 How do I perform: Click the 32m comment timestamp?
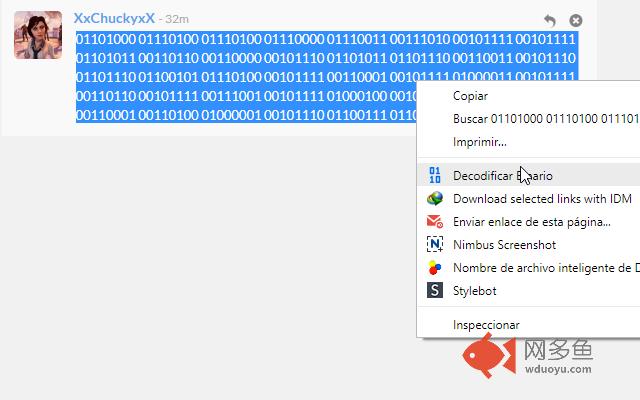click(177, 19)
